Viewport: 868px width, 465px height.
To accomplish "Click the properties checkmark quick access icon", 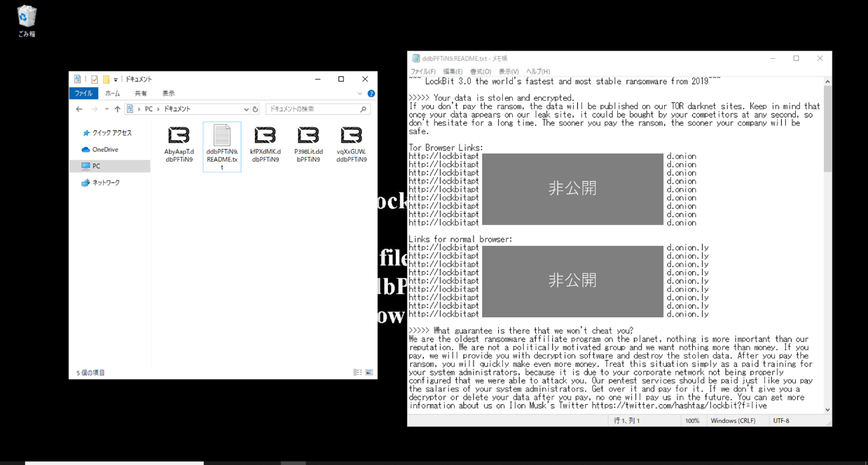I will 94,80.
